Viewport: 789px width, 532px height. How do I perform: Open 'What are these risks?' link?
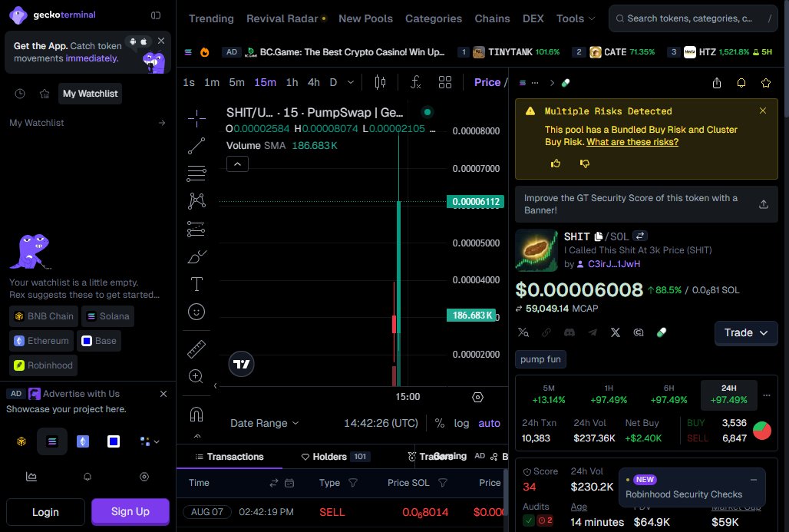click(632, 142)
